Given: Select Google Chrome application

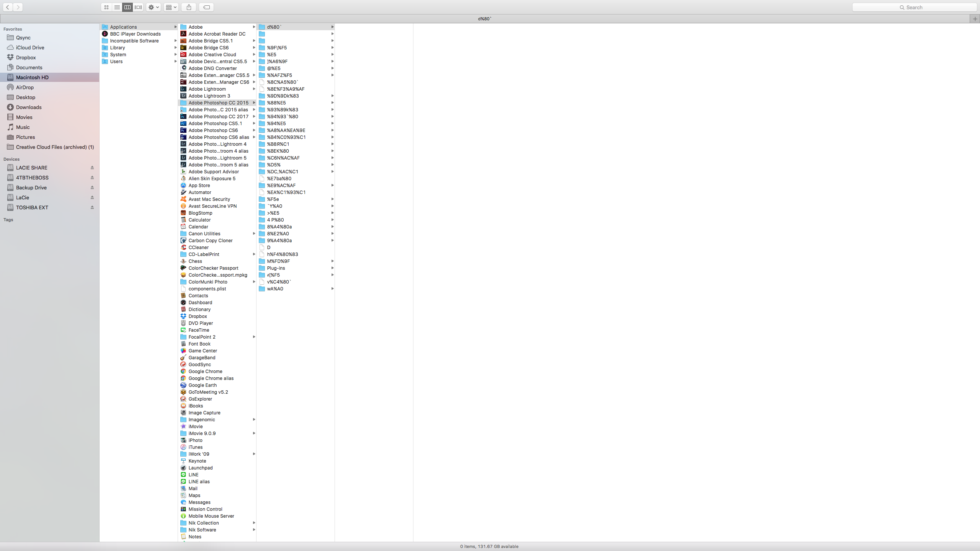Looking at the screenshot, I should point(206,371).
